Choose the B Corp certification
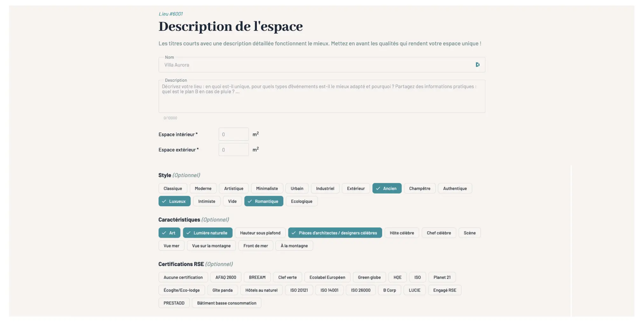This screenshot has height=322, width=644. coord(389,290)
